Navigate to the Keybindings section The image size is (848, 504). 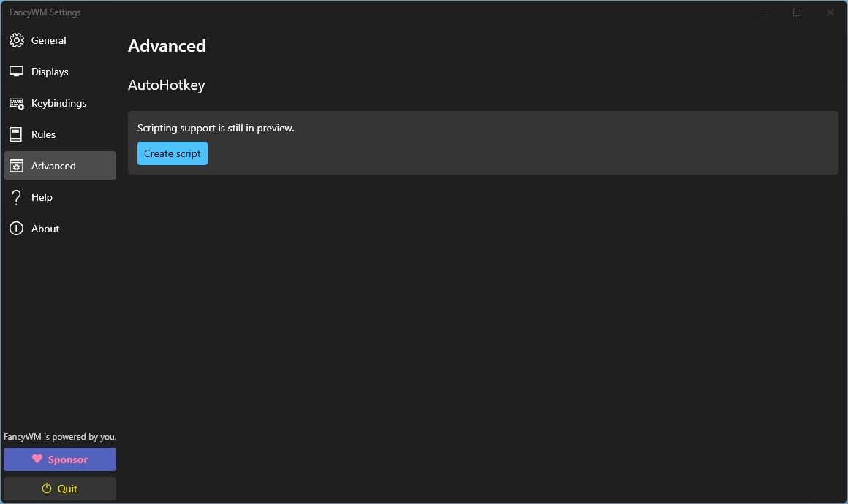click(x=58, y=103)
